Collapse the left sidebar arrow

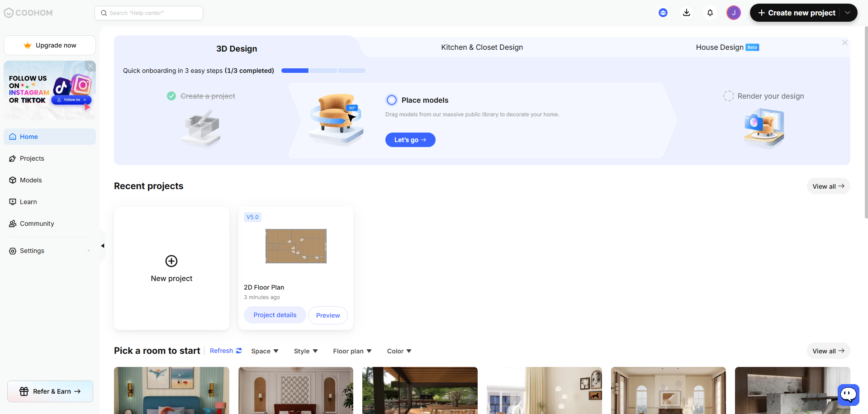[x=103, y=246]
